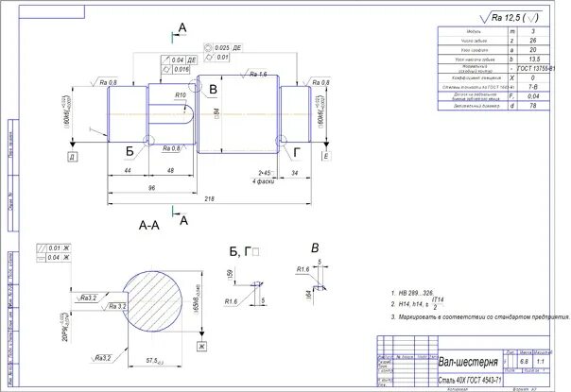Select technical note HB 289...326
Image resolution: width=571 pixels, height=392 pixels.
click(412, 293)
